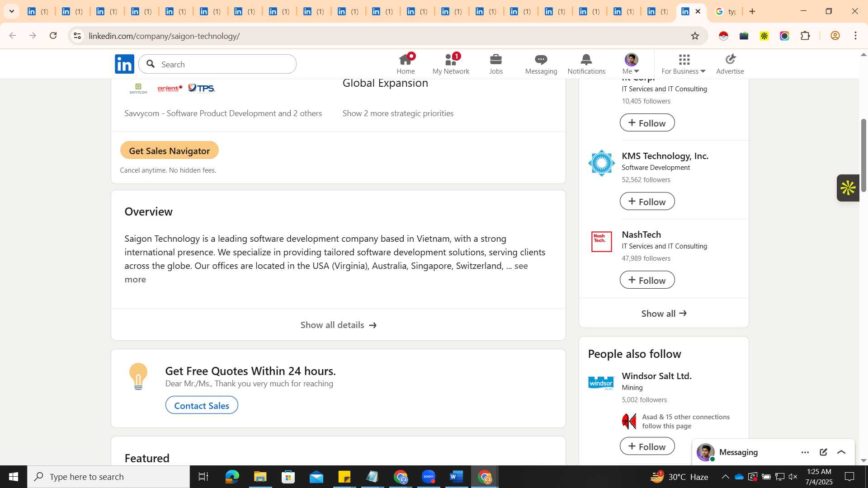Viewport: 868px width, 488px height.
Task: View site information icon in address bar
Action: coord(77,36)
